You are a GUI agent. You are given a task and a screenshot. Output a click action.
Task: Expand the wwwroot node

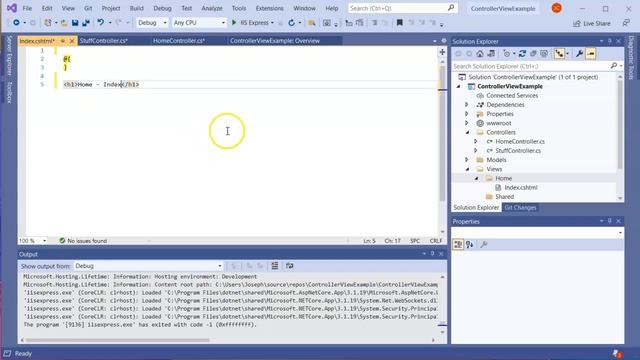pyautogui.click(x=467, y=123)
